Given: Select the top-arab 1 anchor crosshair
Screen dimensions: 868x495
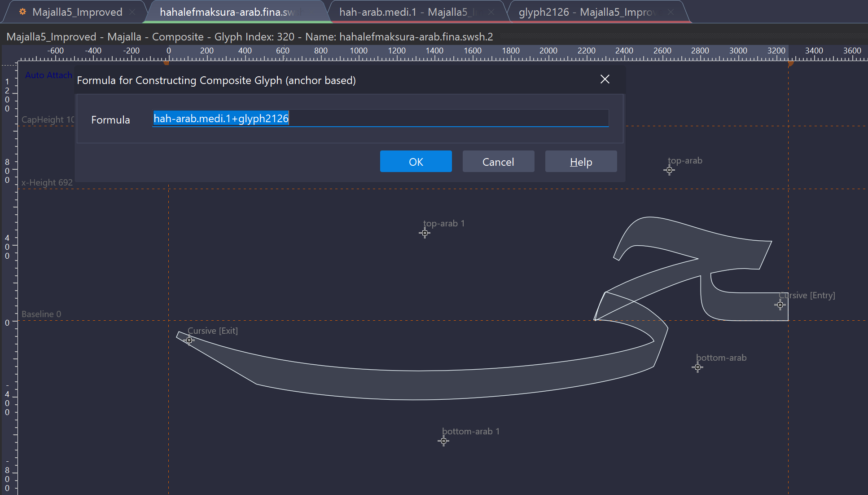Looking at the screenshot, I should (x=425, y=233).
